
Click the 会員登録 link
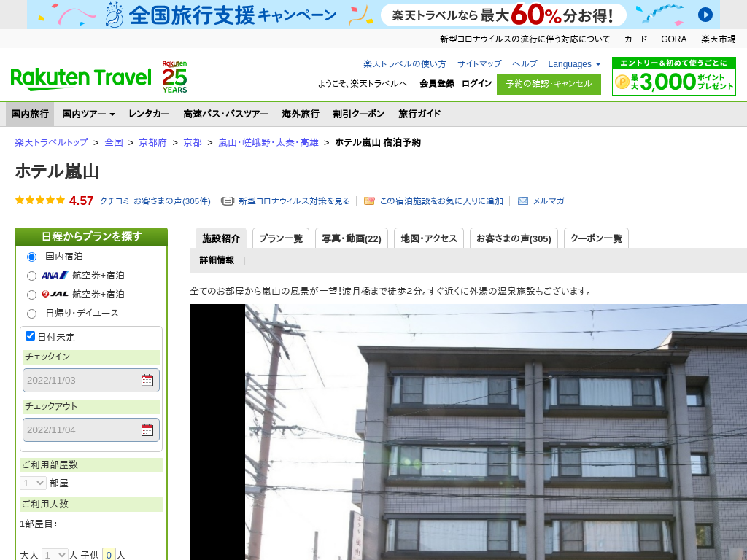pos(437,83)
